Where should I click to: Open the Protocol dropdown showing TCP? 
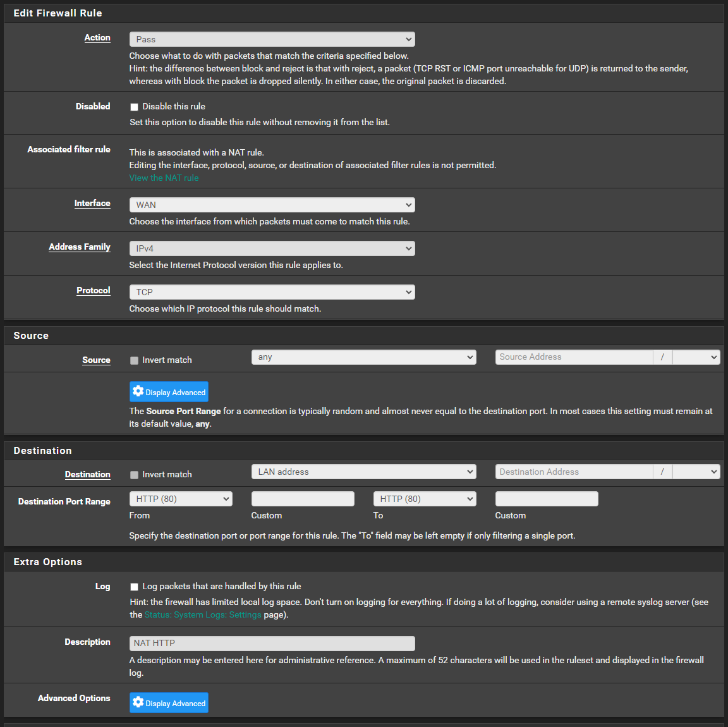(272, 292)
